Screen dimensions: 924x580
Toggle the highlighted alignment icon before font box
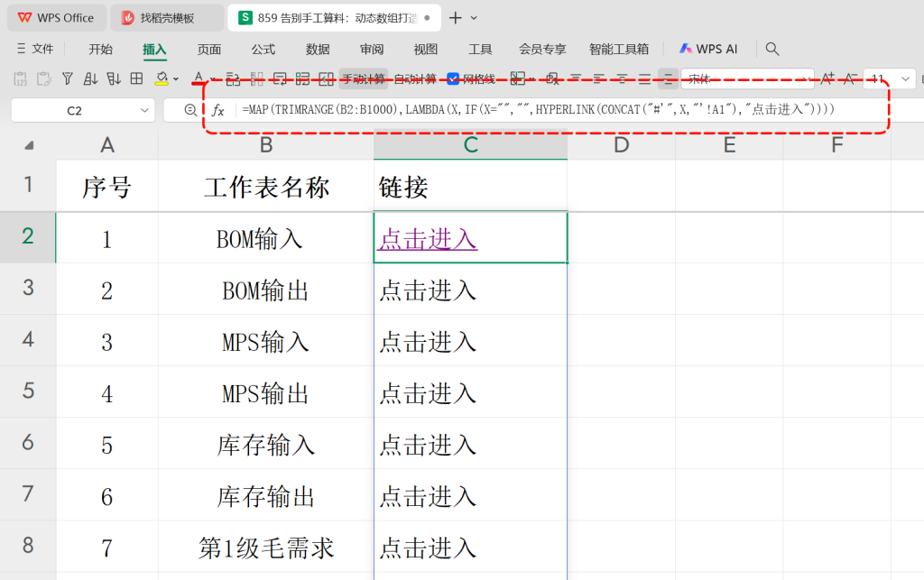(668, 78)
